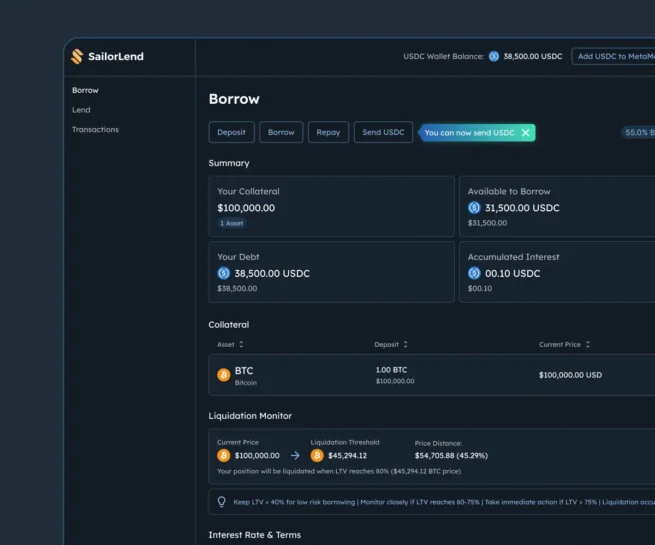Open Borrow in the sidebar
This screenshot has height=545, width=655.
pyautogui.click(x=85, y=90)
